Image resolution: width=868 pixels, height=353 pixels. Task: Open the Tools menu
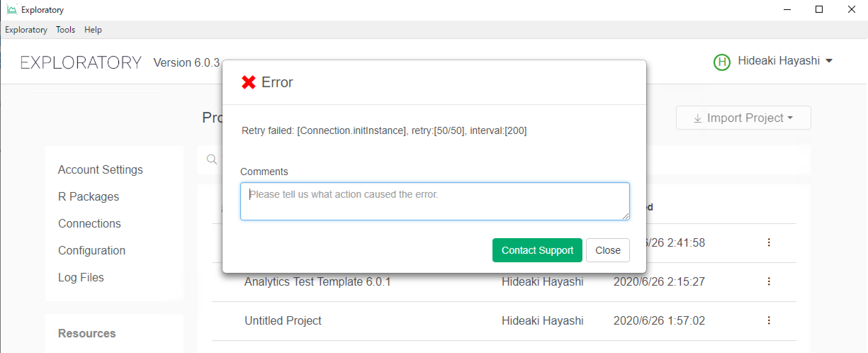(65, 30)
